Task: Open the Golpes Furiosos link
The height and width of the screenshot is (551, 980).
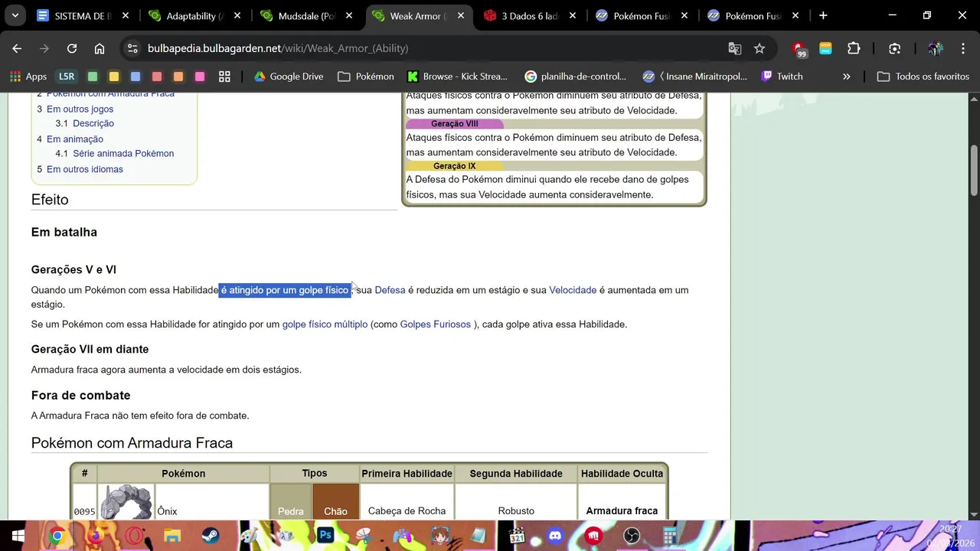Action: coord(436,324)
